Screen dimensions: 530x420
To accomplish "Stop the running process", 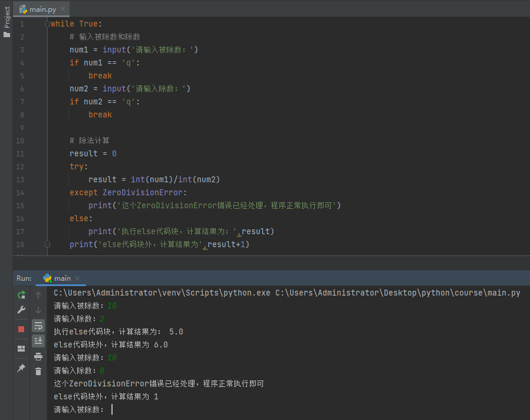I will tap(21, 329).
